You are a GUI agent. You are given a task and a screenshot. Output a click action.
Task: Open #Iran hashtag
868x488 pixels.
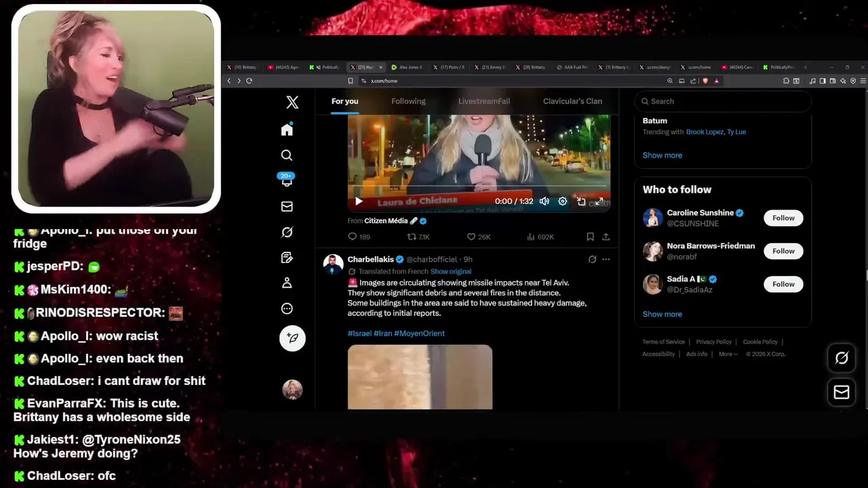(x=382, y=333)
